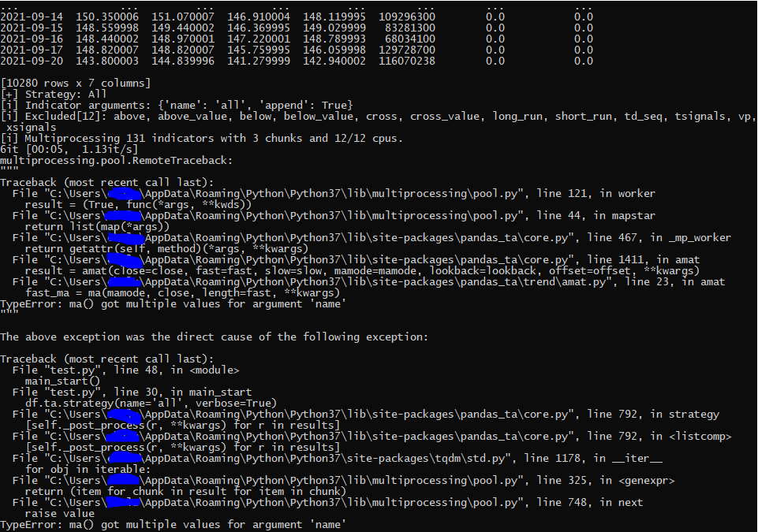Click the word 'xsignals'
The height and width of the screenshot is (532, 758).
(32, 128)
